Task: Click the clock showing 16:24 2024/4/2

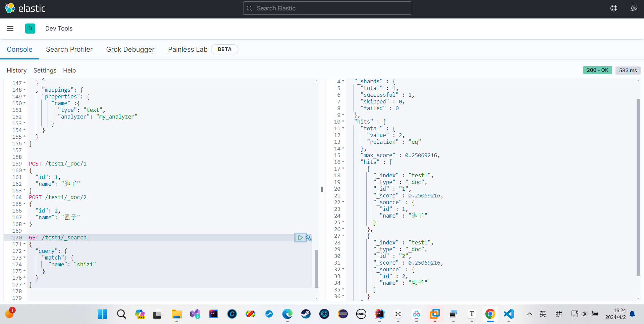Action: [615, 314]
